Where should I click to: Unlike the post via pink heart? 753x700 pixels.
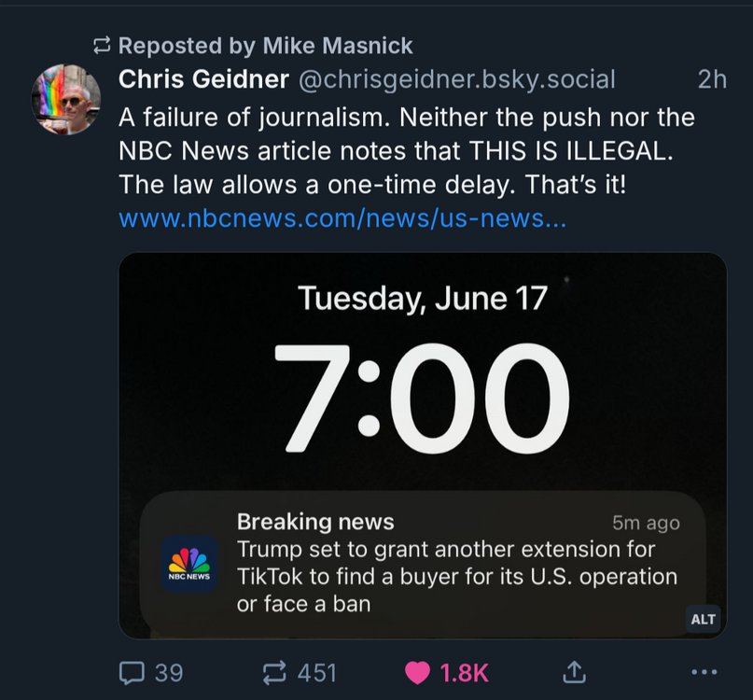pyautogui.click(x=419, y=672)
